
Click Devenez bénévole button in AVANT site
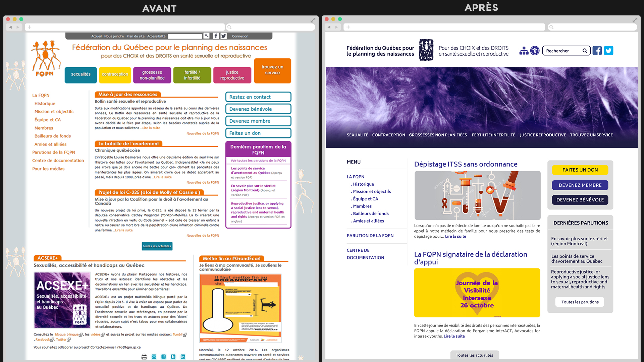[x=258, y=109]
